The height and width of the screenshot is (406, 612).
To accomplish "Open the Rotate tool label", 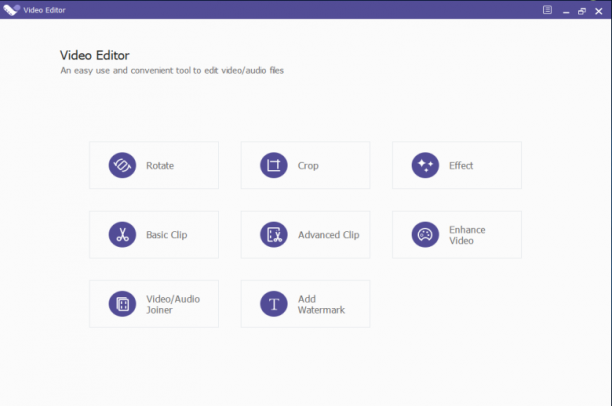I will coord(160,166).
